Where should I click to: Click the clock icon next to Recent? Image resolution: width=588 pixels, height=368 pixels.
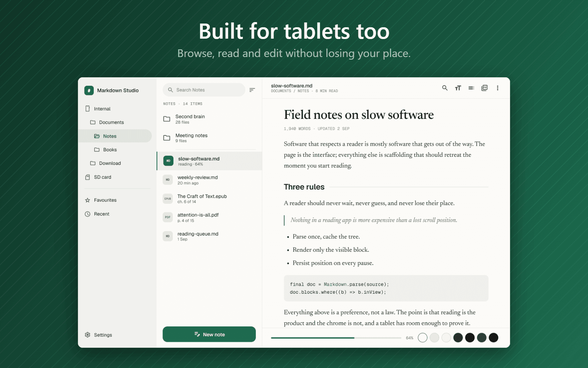pos(87,214)
